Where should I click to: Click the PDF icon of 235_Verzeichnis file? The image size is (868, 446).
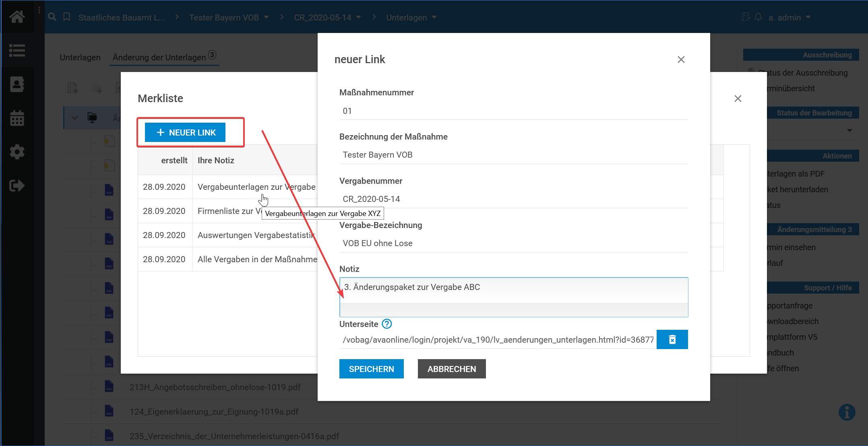[109, 436]
